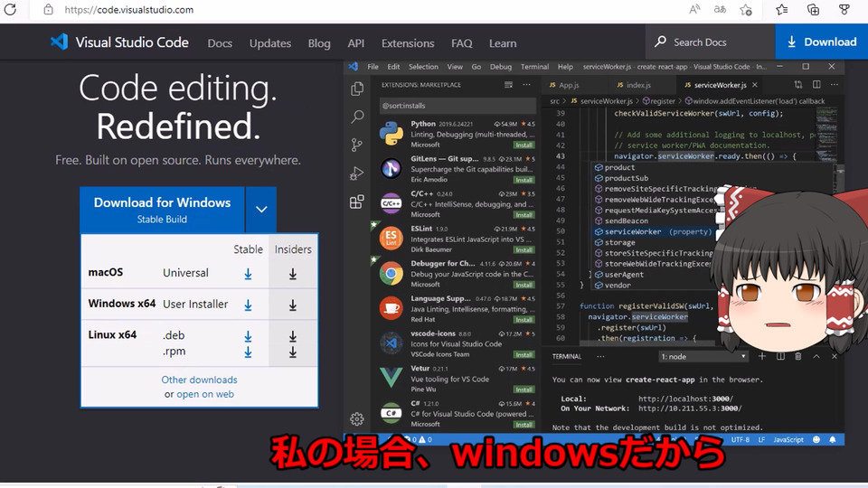The image size is (868, 488).
Task: Maximize the terminal panel with the chevron-up
Action: tap(816, 356)
